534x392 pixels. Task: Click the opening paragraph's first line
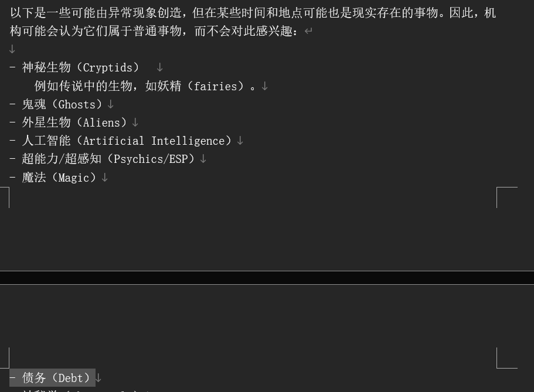[253, 13]
